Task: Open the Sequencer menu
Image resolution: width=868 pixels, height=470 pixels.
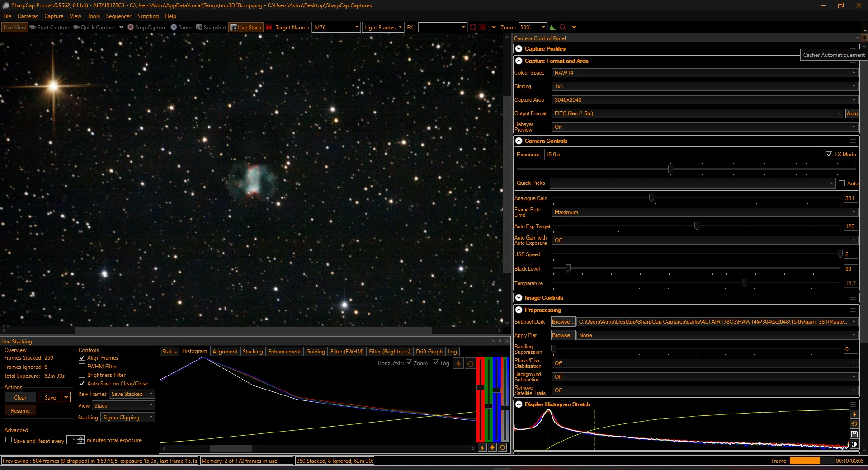Action: pyautogui.click(x=118, y=16)
